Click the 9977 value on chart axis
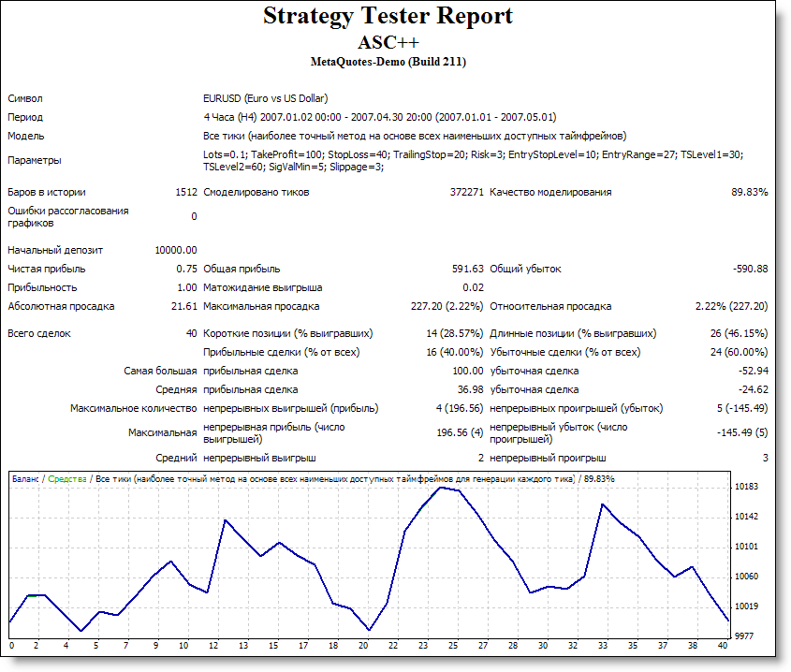 pos(743,636)
